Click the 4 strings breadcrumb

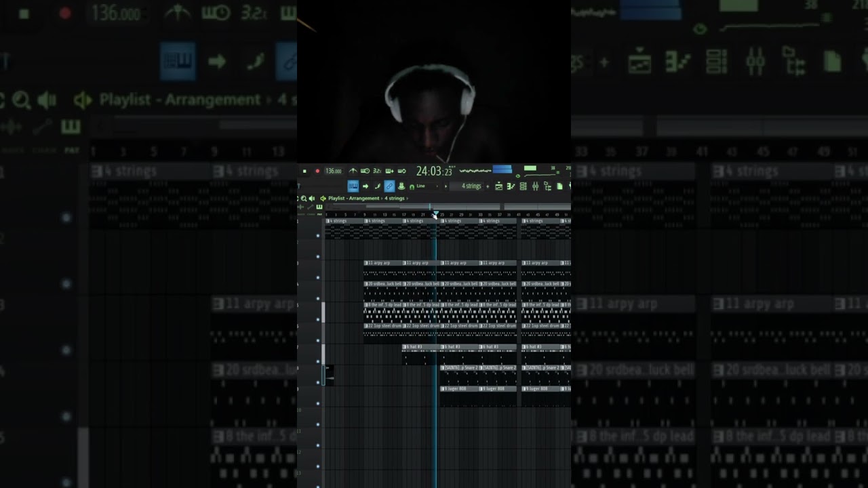[x=395, y=199]
